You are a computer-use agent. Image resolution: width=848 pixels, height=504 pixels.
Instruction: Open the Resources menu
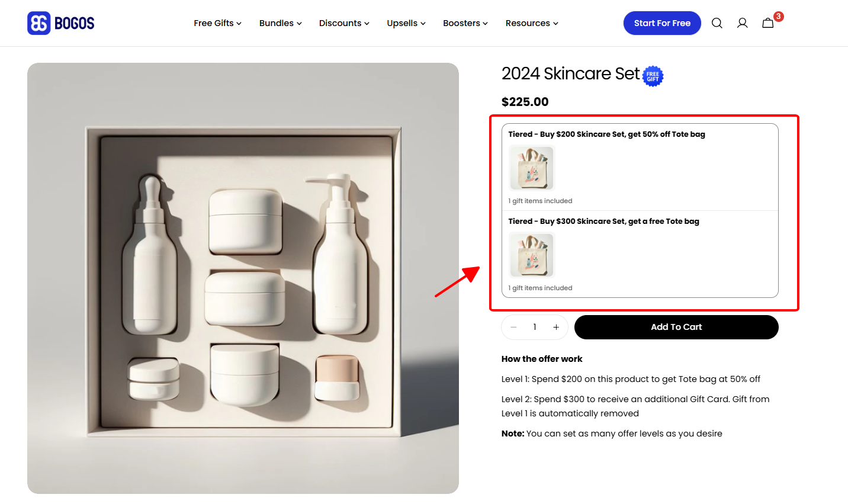532,23
